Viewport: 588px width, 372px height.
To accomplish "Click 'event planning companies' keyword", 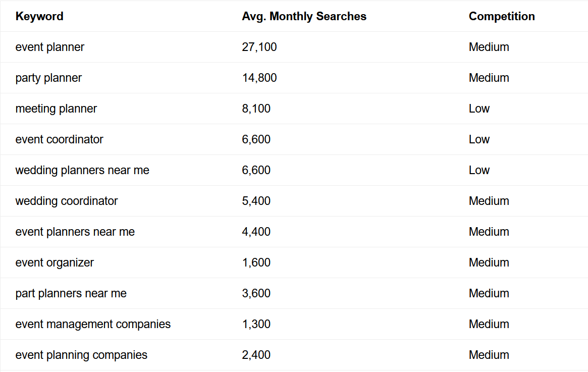I will (81, 355).
